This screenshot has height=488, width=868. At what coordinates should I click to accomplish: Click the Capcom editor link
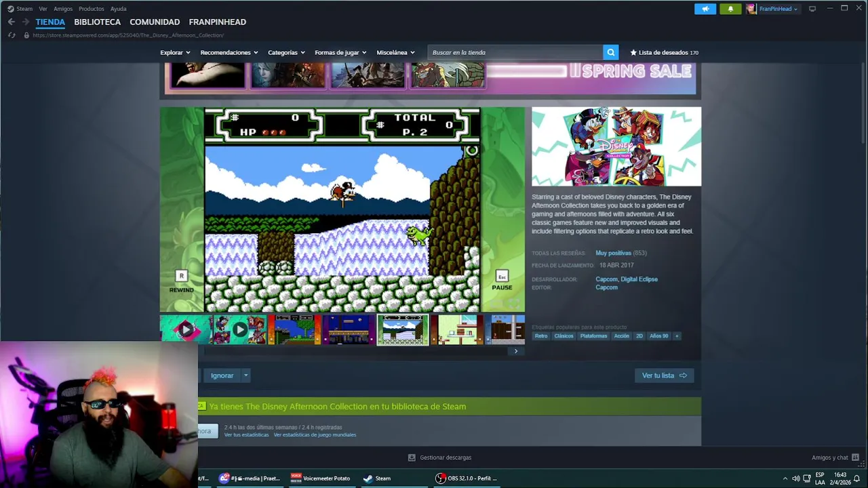pos(607,287)
